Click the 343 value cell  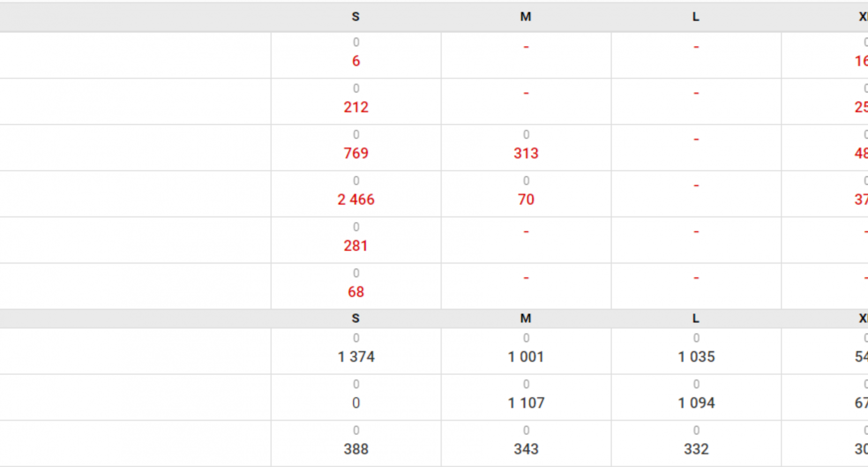526,449
